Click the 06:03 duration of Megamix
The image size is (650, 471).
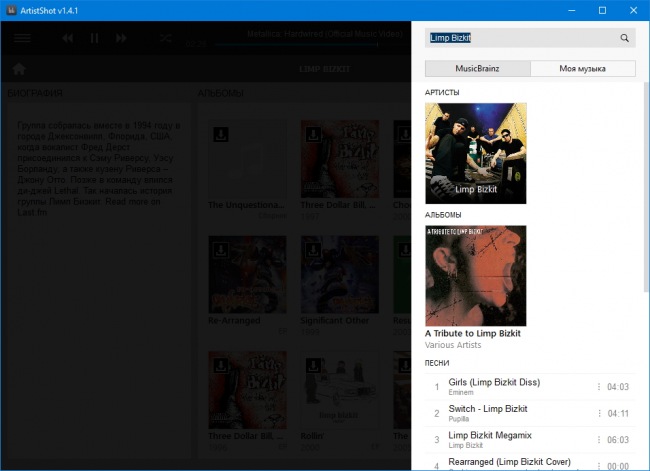click(618, 440)
